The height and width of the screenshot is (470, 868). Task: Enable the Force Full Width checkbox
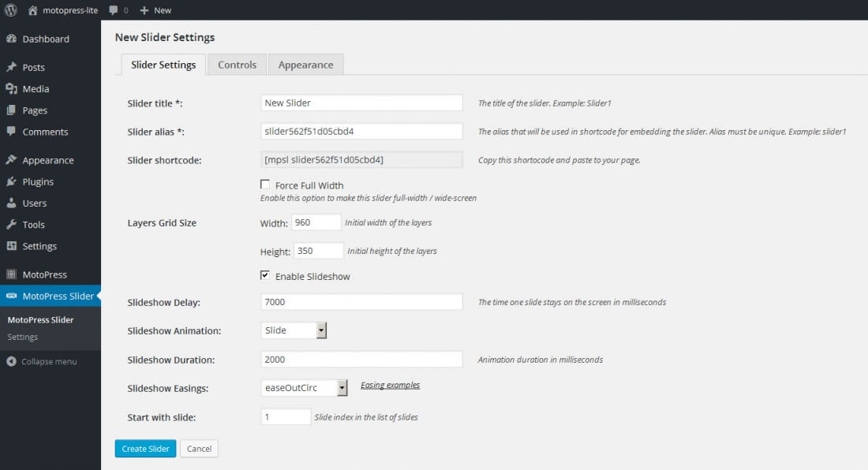coord(265,185)
